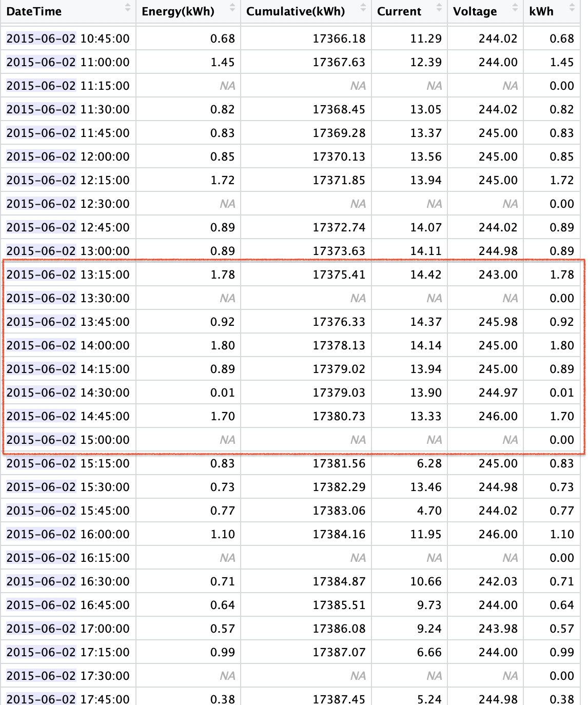Select the current value 9.73
The image size is (588, 705).
point(429,605)
